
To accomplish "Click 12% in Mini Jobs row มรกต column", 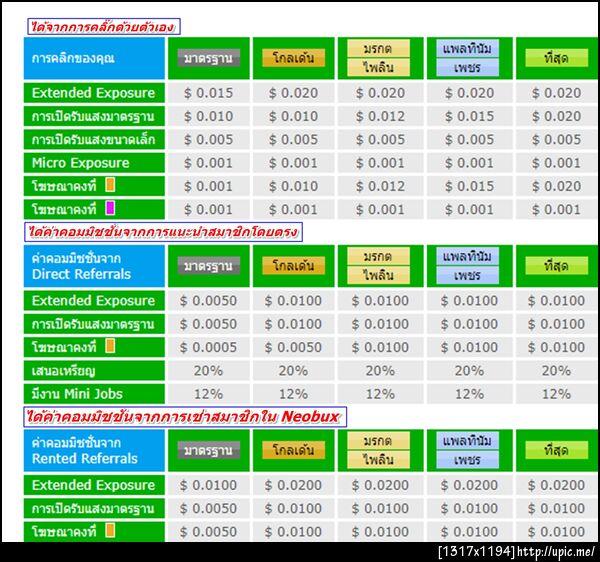I will pos(380,394).
